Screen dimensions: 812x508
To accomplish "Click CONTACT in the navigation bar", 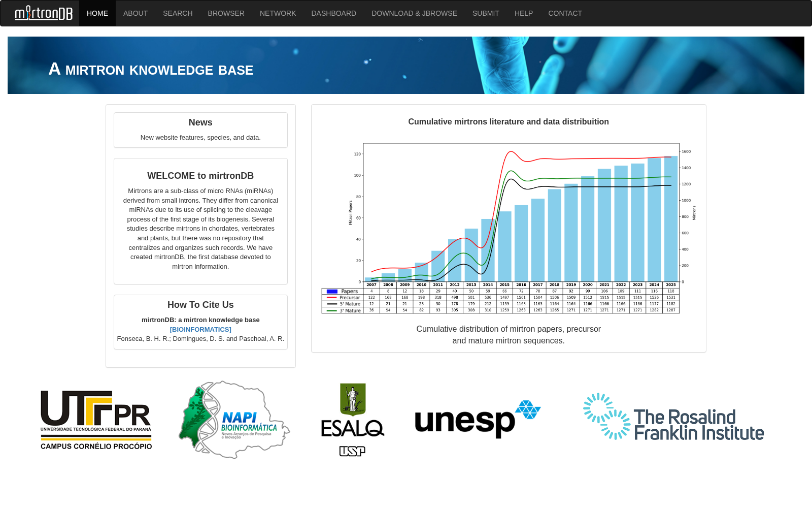I will pos(565,13).
